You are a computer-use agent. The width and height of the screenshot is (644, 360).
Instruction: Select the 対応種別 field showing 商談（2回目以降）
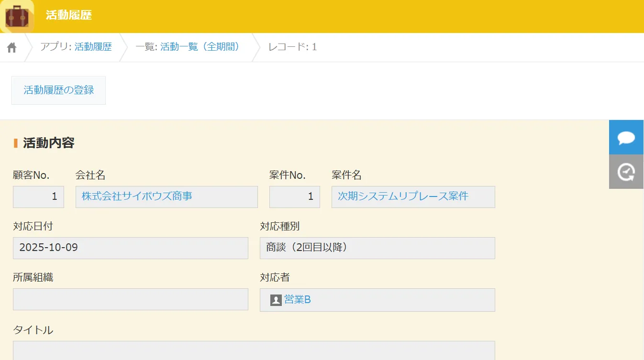pyautogui.click(x=377, y=248)
